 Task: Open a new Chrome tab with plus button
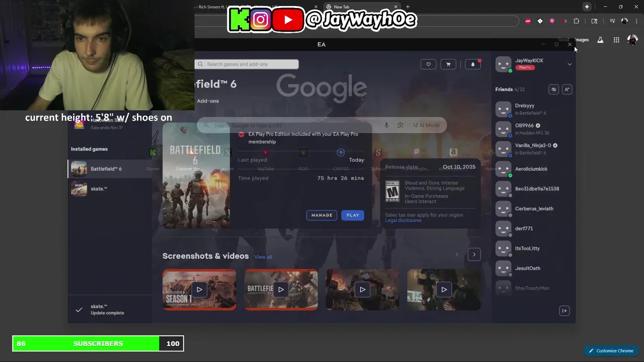pyautogui.click(x=408, y=7)
